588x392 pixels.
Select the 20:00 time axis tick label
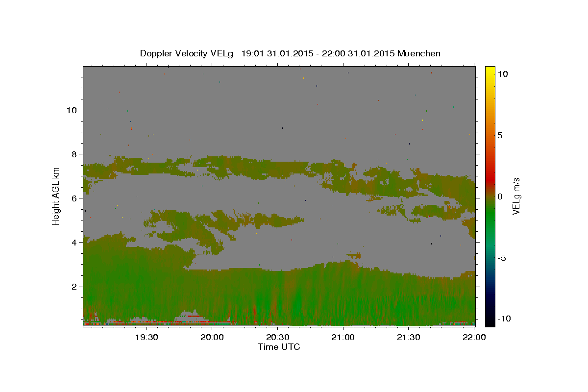[x=211, y=337]
